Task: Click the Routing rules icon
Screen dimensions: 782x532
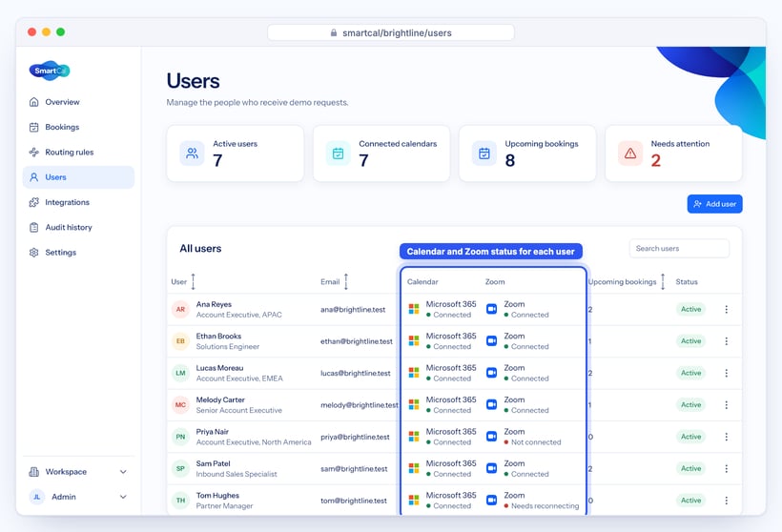Action: [34, 153]
